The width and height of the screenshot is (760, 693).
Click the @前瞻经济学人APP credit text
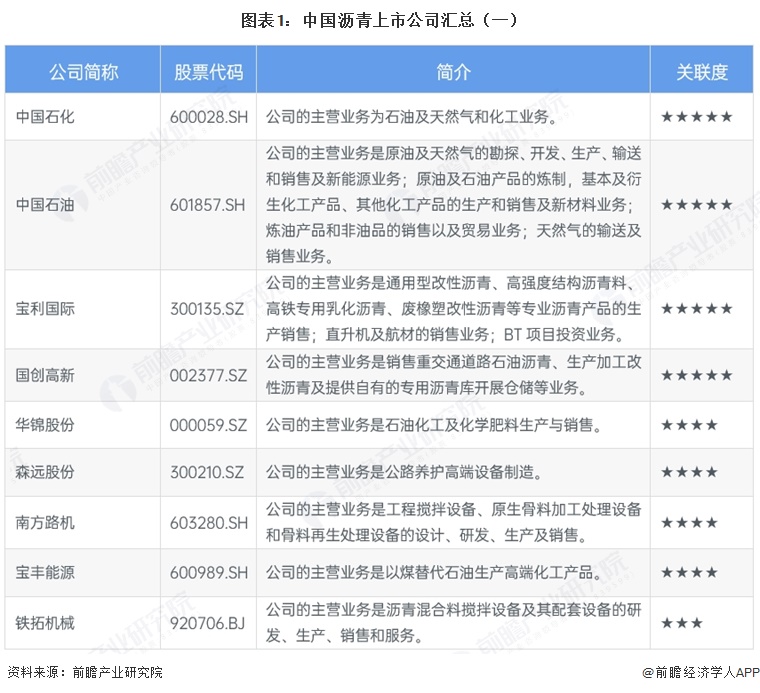click(x=701, y=672)
